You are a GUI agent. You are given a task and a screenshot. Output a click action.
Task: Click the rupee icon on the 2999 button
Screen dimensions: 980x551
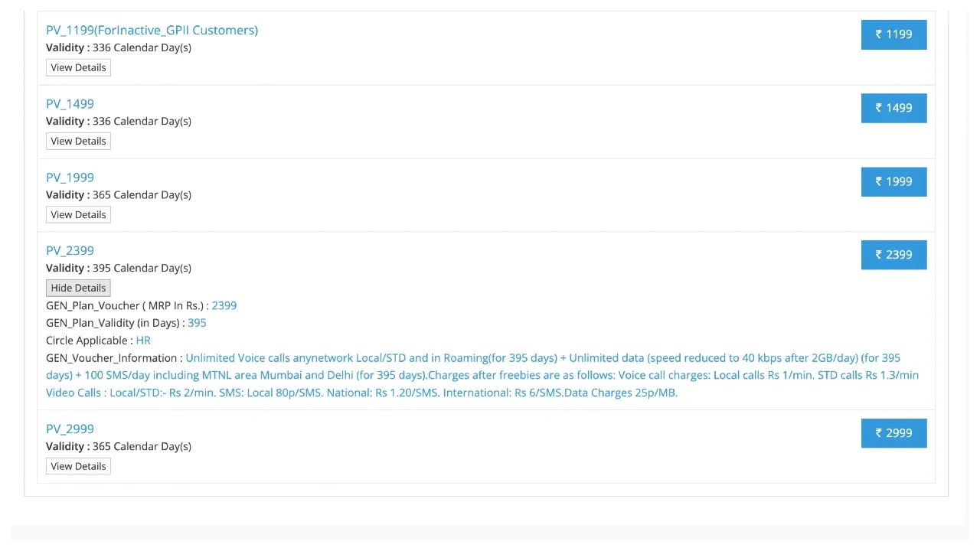coord(879,433)
